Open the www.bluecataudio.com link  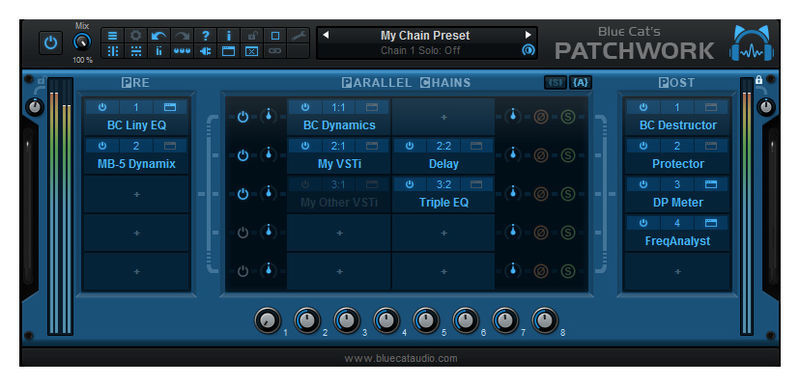tap(401, 358)
